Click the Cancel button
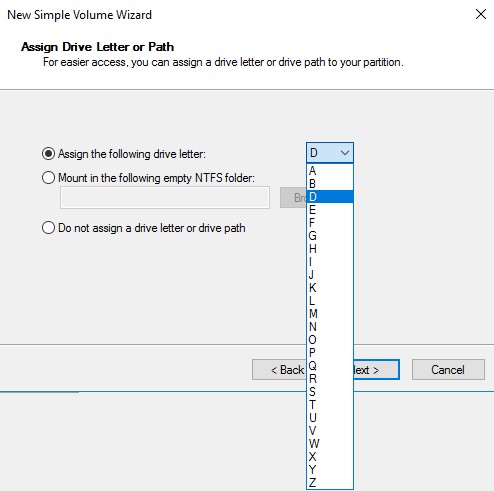 pyautogui.click(x=448, y=369)
